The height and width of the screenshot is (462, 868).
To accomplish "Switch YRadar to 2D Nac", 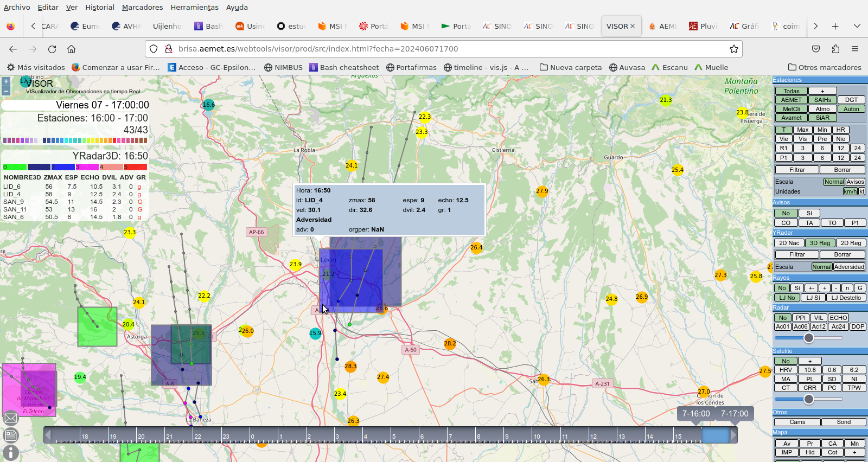I will (789, 243).
